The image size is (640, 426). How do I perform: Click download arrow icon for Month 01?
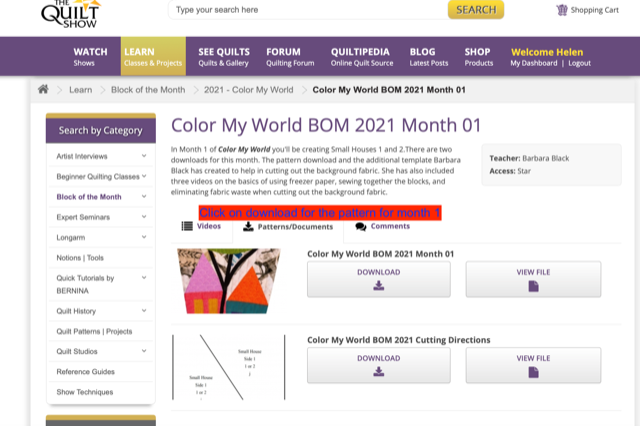[378, 286]
